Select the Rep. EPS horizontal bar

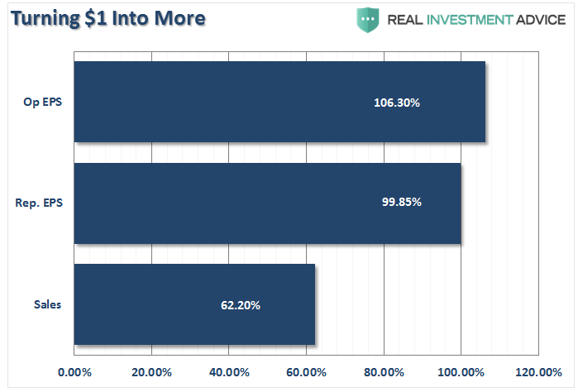(x=267, y=203)
